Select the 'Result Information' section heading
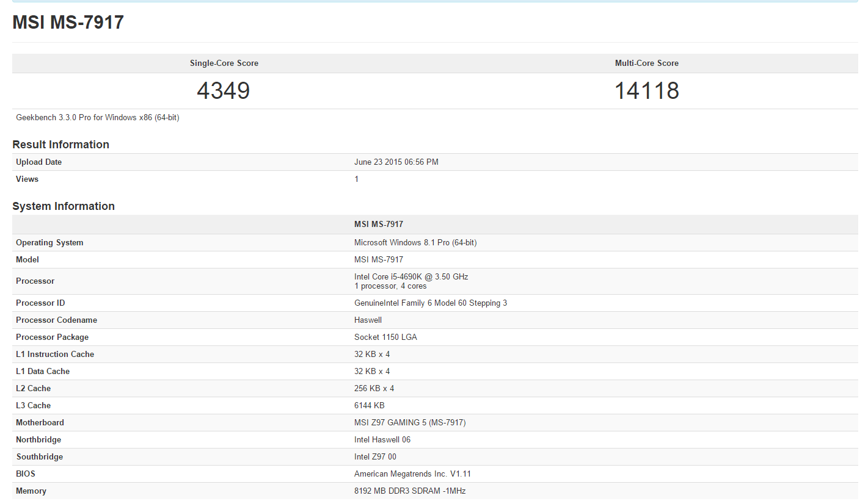The width and height of the screenshot is (868, 501). pos(61,145)
